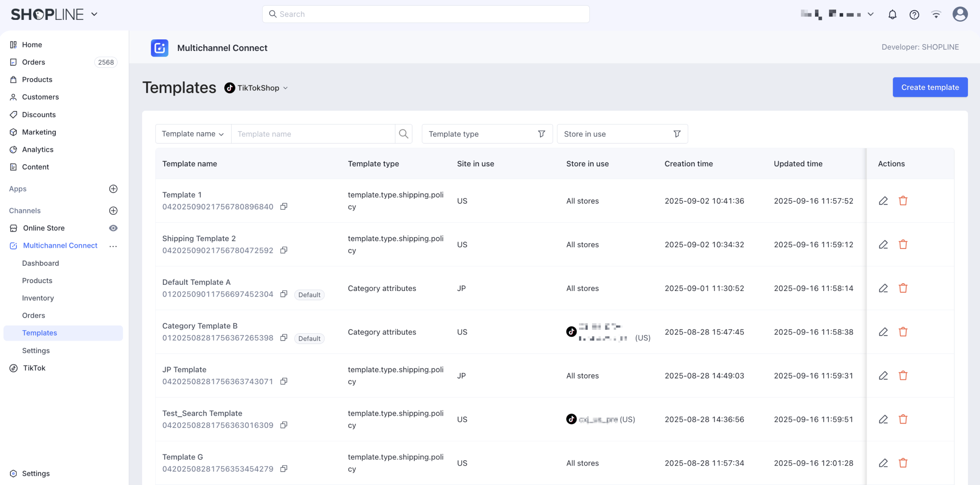Add a new app with the Apps plus icon
Image resolution: width=980 pixels, height=485 pixels.
[x=113, y=189]
